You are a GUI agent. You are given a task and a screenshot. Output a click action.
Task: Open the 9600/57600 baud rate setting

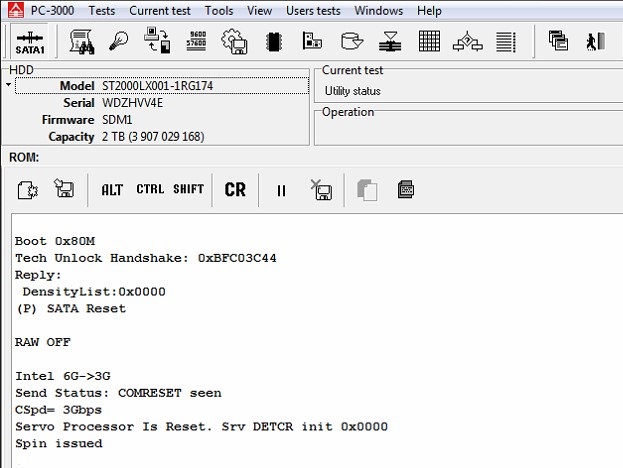coord(197,42)
